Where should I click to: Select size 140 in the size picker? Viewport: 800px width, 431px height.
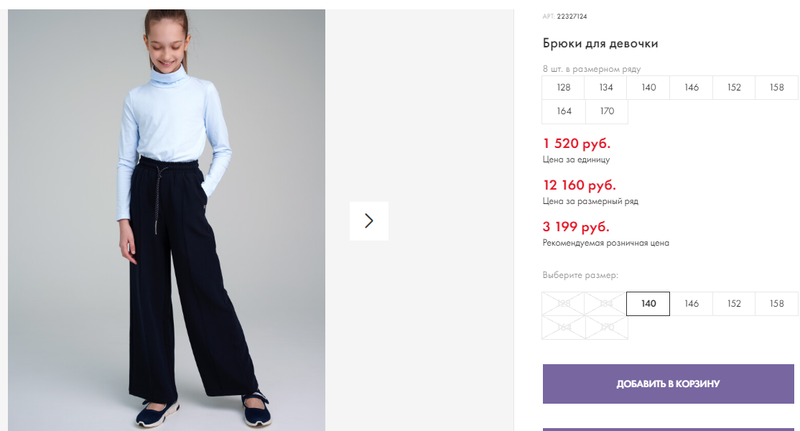648,303
